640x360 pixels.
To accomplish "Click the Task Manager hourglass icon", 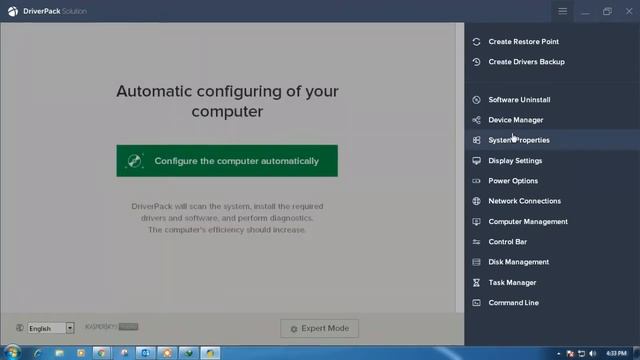I will (476, 282).
